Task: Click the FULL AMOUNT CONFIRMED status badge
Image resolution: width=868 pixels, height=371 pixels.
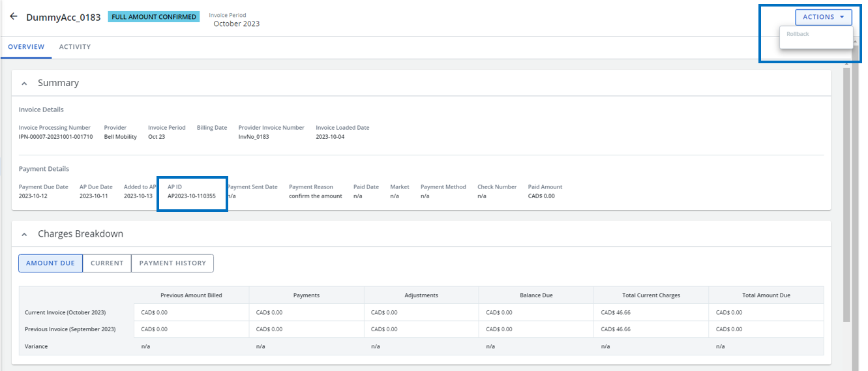Action: pyautogui.click(x=154, y=17)
